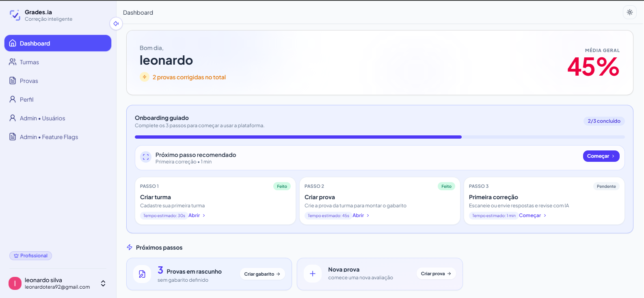Click the Admin Usuários person icon
Viewport: 644px width, 298px height.
[13, 118]
